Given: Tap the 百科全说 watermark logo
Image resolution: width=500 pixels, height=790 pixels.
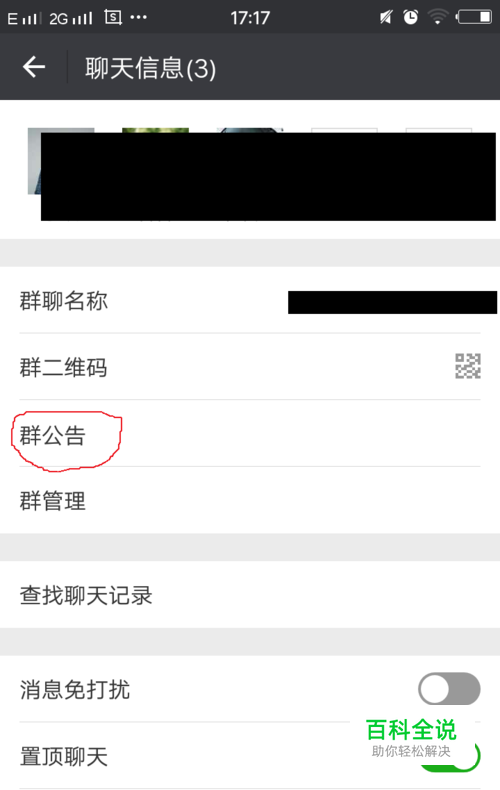Looking at the screenshot, I should (411, 738).
